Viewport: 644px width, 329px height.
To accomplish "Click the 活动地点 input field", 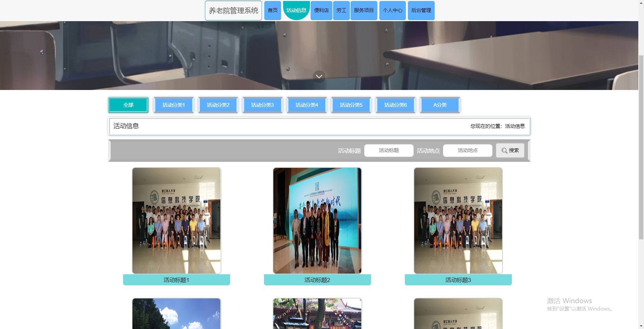I will click(x=467, y=150).
